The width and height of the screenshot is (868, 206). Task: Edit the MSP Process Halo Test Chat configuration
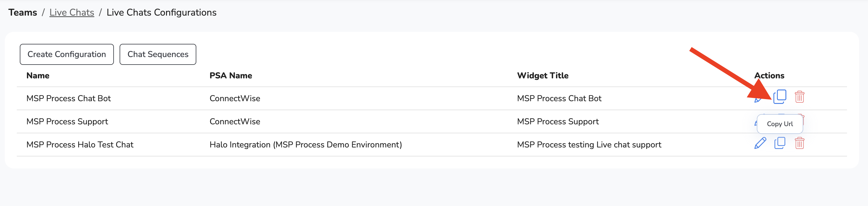[x=760, y=143]
